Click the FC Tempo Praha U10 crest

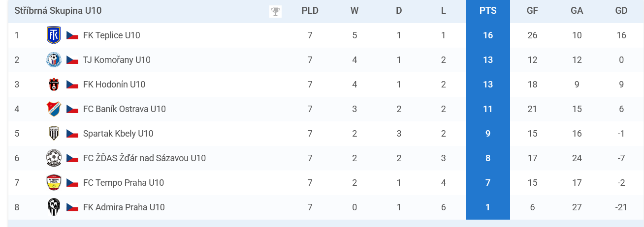pyautogui.click(x=54, y=183)
